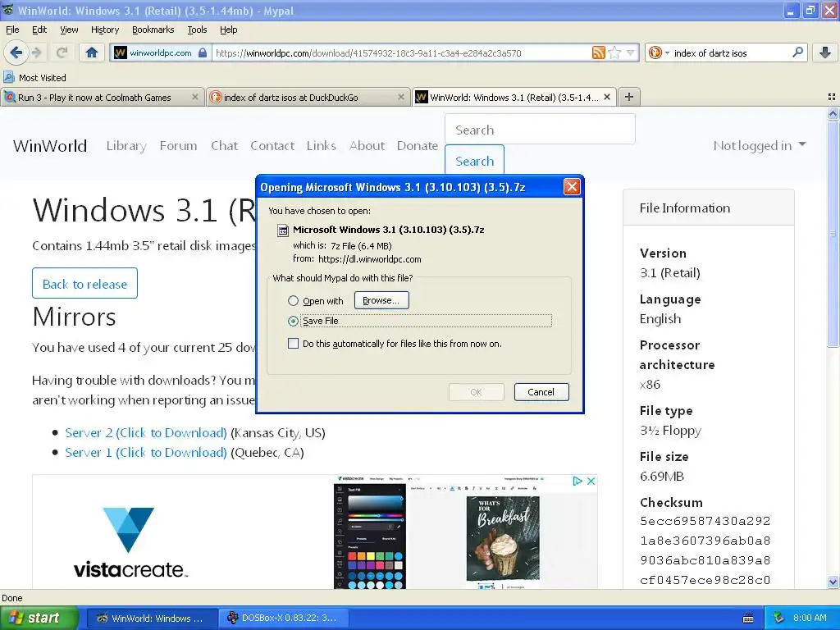
Task: Open the Chat nav link
Action: pyautogui.click(x=224, y=146)
